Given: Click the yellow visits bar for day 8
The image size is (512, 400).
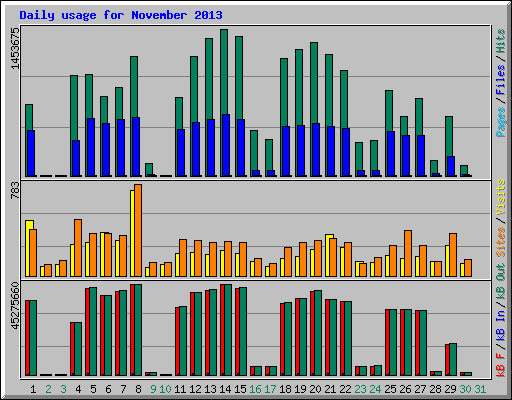Looking at the screenshot, I should [x=132, y=233].
